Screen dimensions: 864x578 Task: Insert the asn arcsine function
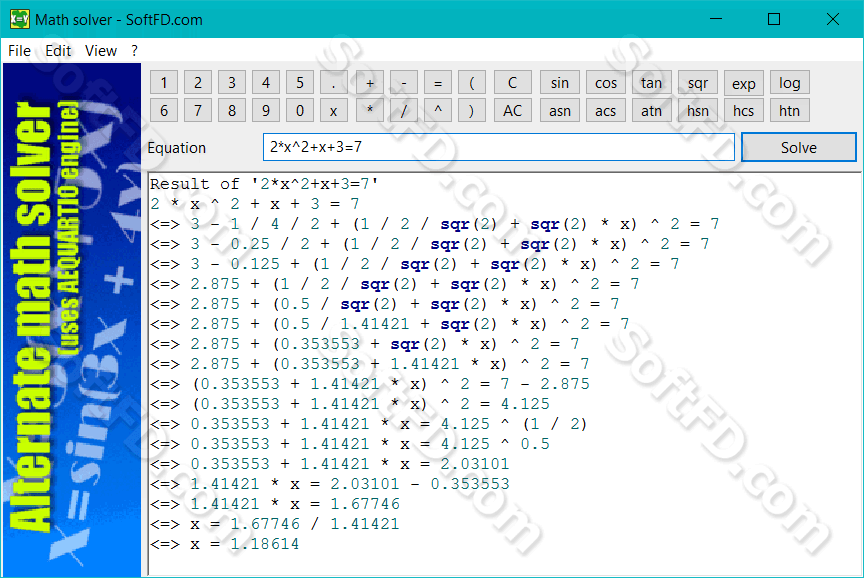click(x=560, y=110)
